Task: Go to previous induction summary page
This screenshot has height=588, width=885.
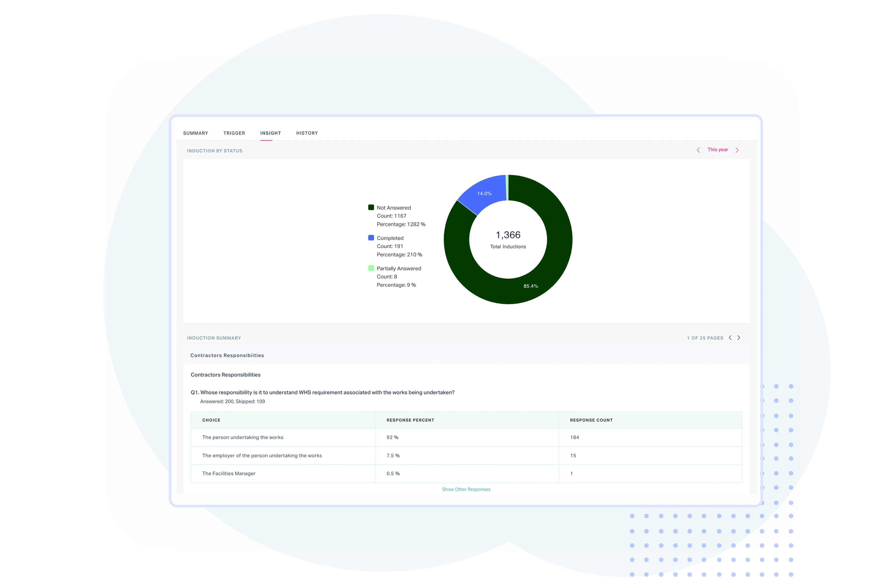Action: point(730,337)
